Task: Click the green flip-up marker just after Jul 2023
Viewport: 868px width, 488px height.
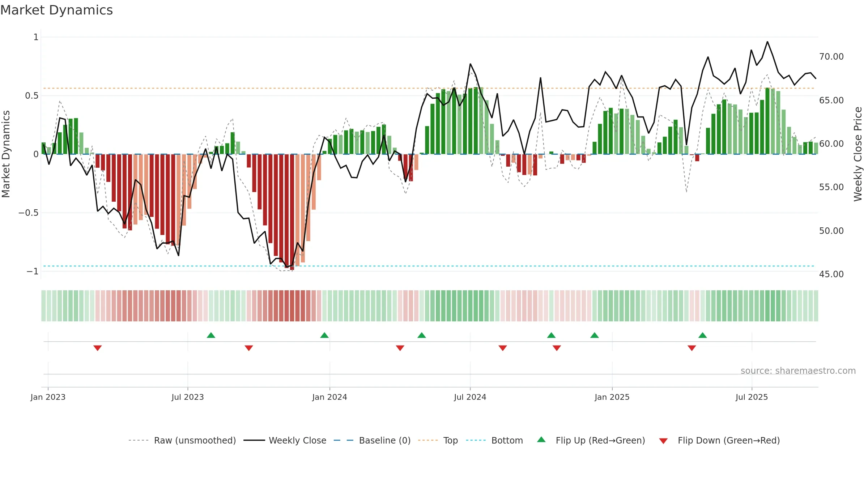Action: point(211,335)
